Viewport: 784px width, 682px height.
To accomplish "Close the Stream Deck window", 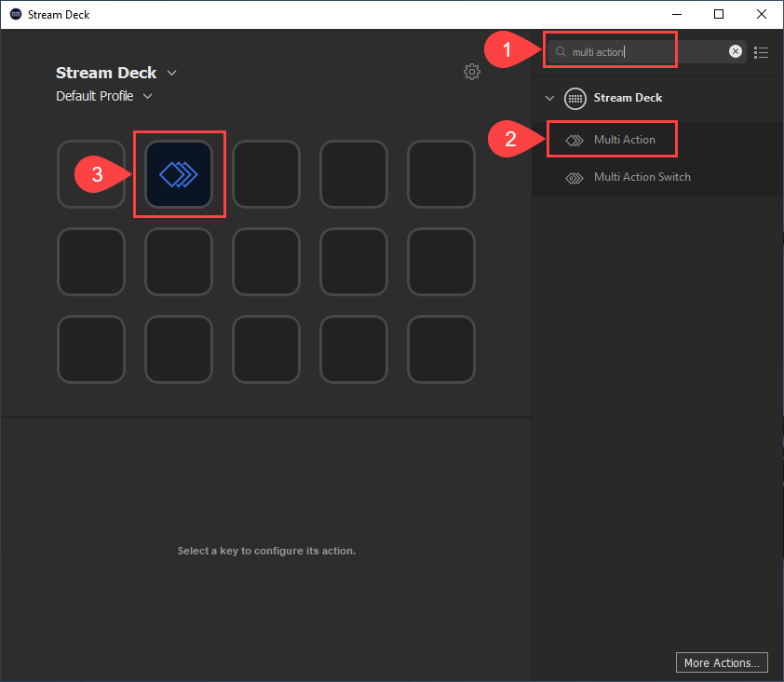I will pyautogui.click(x=761, y=14).
